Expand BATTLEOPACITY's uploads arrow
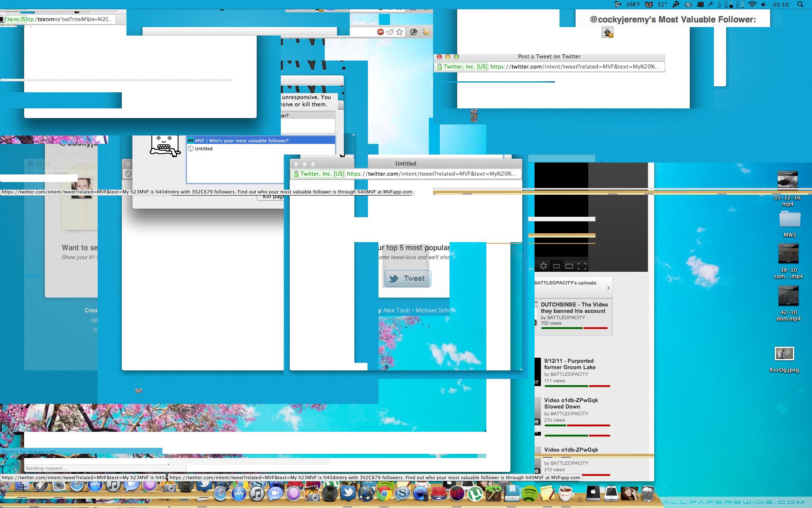This screenshot has height=508, width=812. [x=608, y=288]
